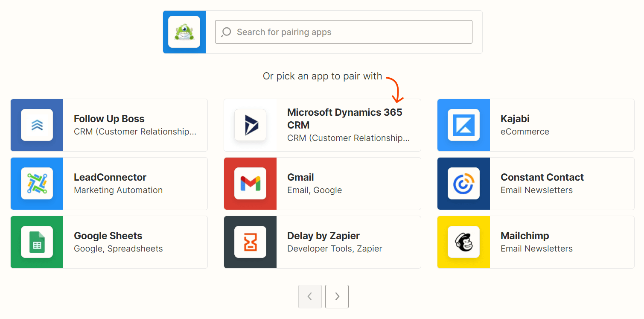Pick Constant Contact to pair with
The height and width of the screenshot is (319, 644).
tap(536, 184)
